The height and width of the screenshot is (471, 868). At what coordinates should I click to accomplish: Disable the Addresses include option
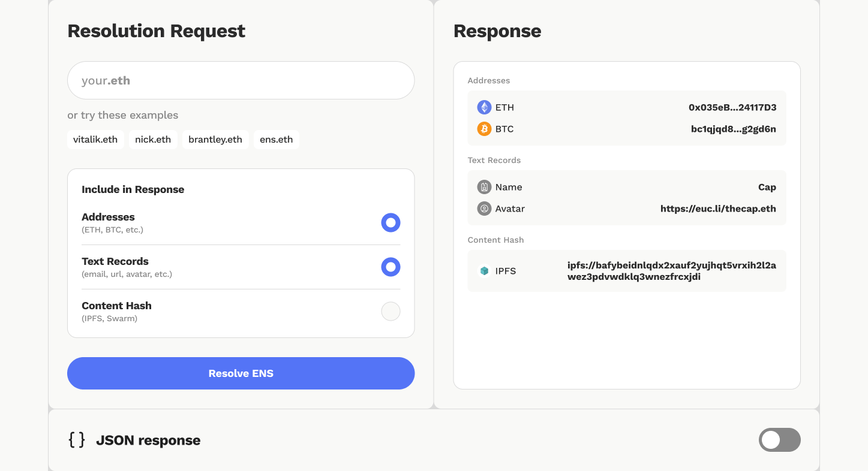(x=391, y=222)
